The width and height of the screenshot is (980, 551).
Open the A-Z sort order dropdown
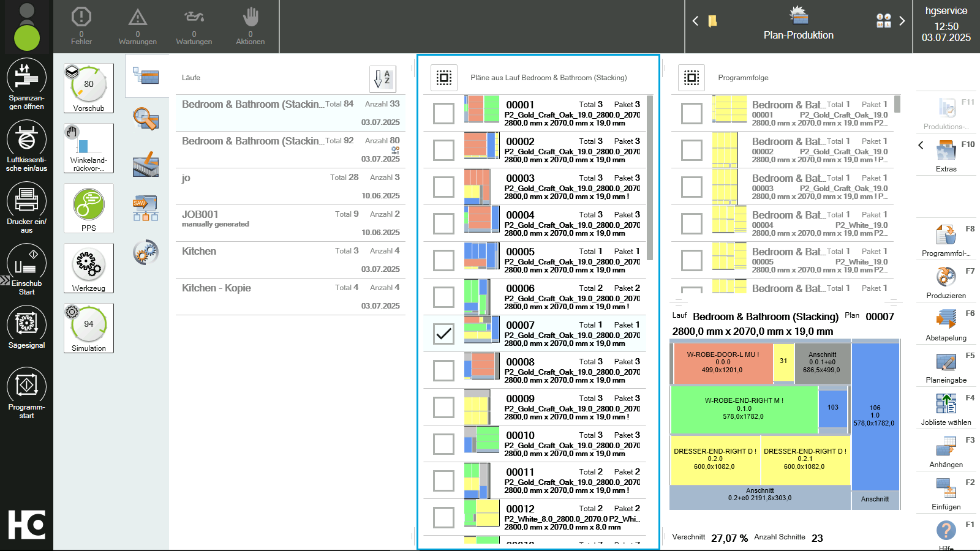click(383, 78)
